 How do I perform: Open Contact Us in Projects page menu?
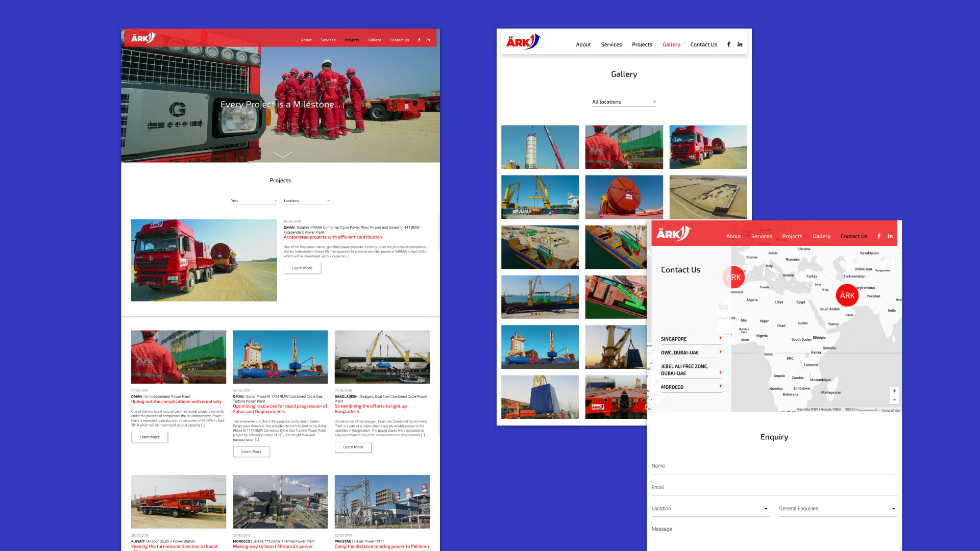[x=399, y=40]
